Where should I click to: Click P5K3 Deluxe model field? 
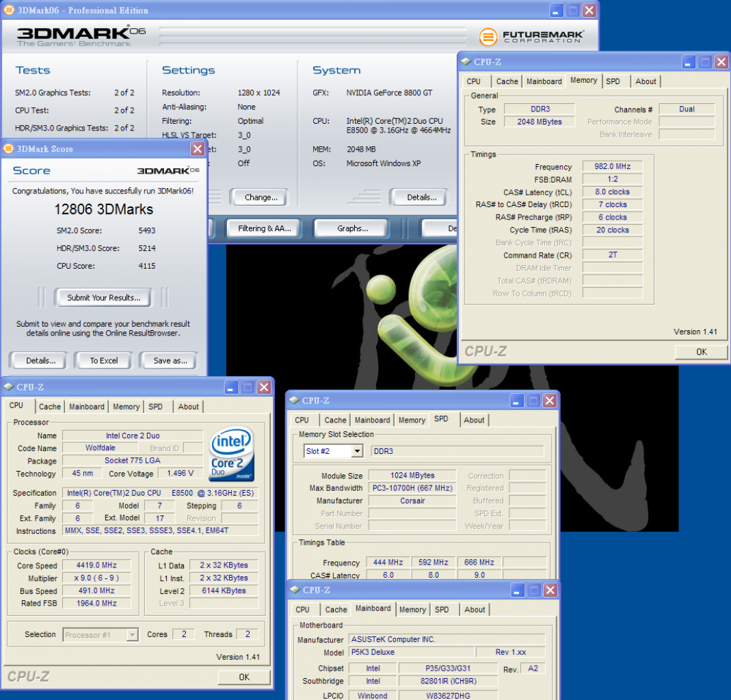click(x=412, y=652)
